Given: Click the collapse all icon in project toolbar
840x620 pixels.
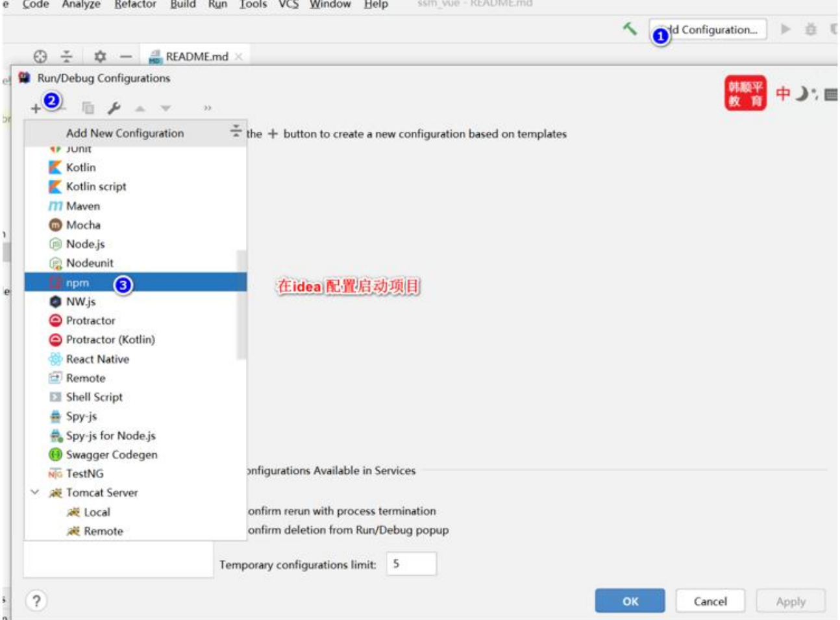Looking at the screenshot, I should coord(67,56).
